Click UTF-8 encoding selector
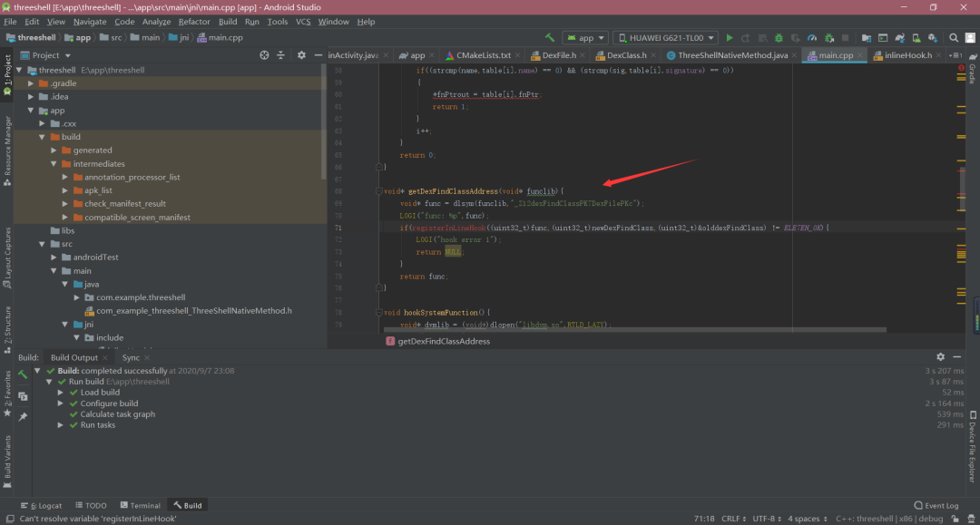The image size is (980, 525). 767,519
